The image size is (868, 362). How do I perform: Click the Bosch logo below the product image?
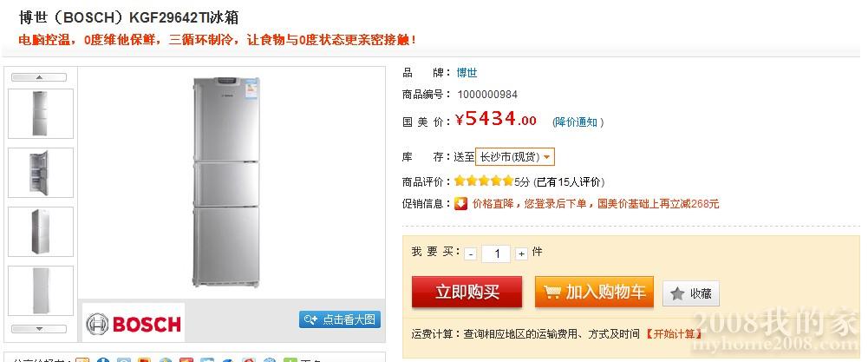[x=134, y=323]
